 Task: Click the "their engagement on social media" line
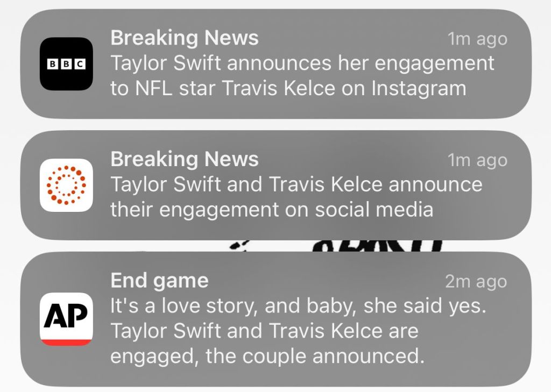point(272,209)
